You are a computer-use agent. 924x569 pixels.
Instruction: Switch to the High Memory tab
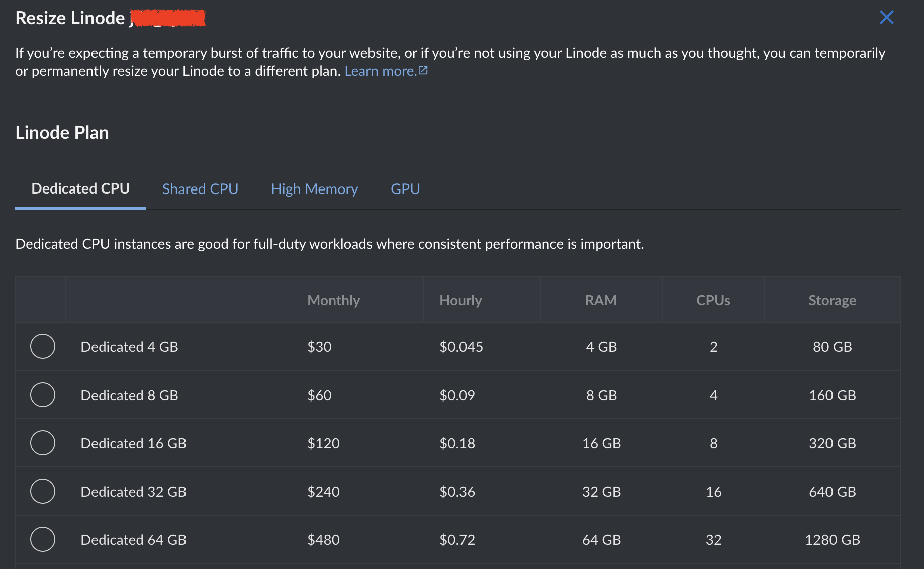(x=315, y=189)
